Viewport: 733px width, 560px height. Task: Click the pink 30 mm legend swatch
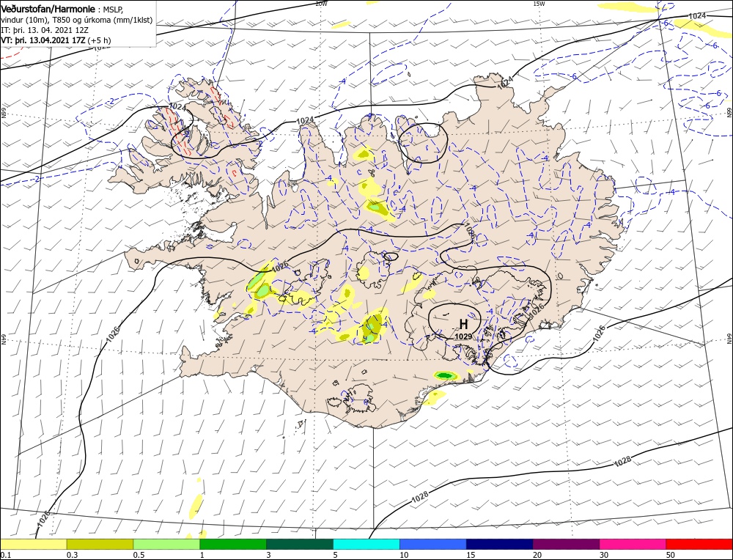(633, 544)
